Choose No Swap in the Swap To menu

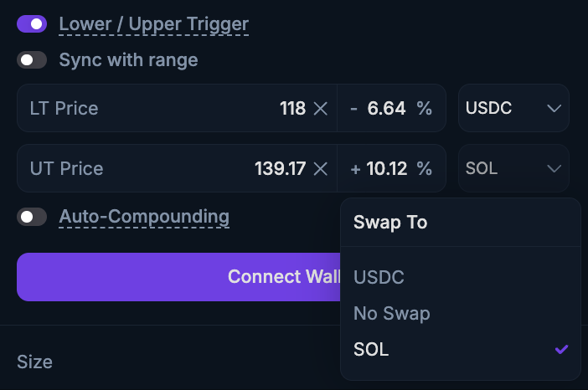click(x=391, y=314)
